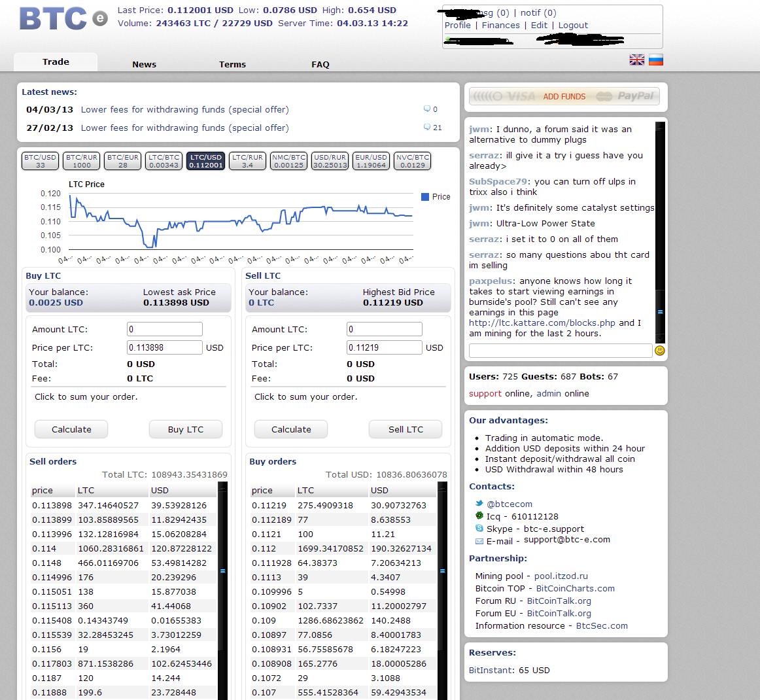Click the 0.0025 USD balance in Buy panel
The height and width of the screenshot is (700, 760).
[56, 302]
